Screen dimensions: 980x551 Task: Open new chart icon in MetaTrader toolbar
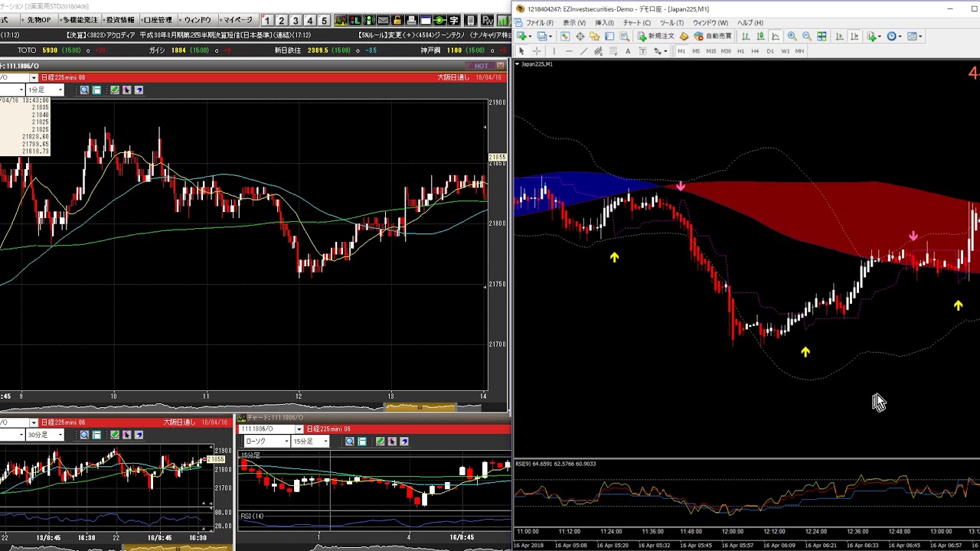pos(521,36)
